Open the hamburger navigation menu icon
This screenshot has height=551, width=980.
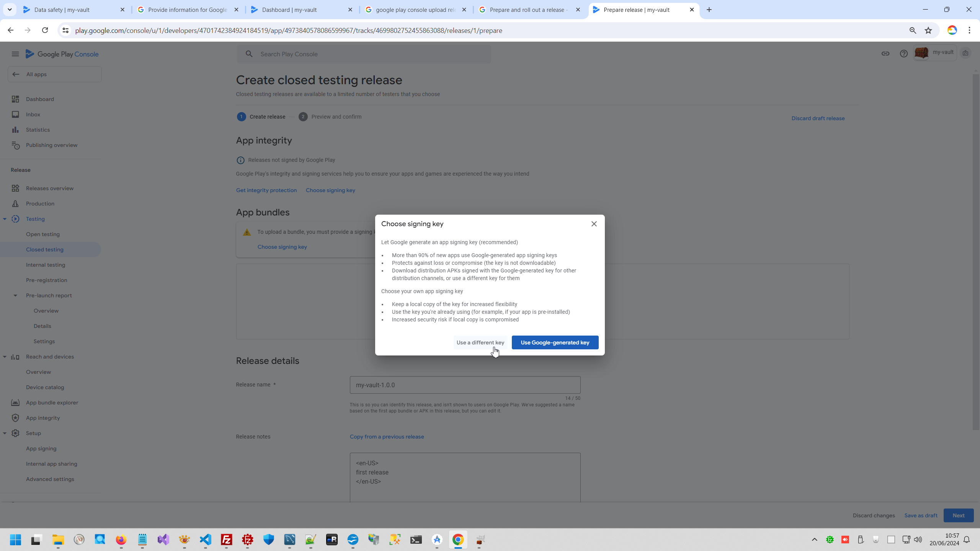click(x=15, y=54)
